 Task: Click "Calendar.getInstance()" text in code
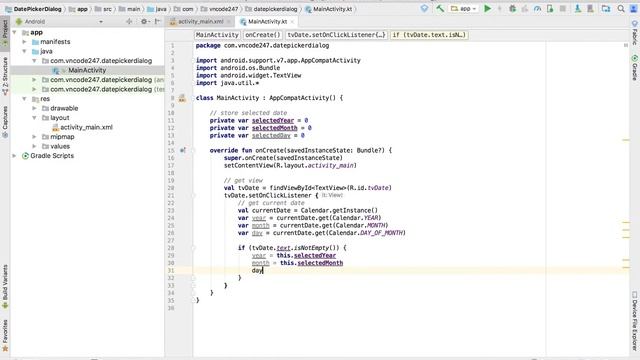[x=339, y=210]
